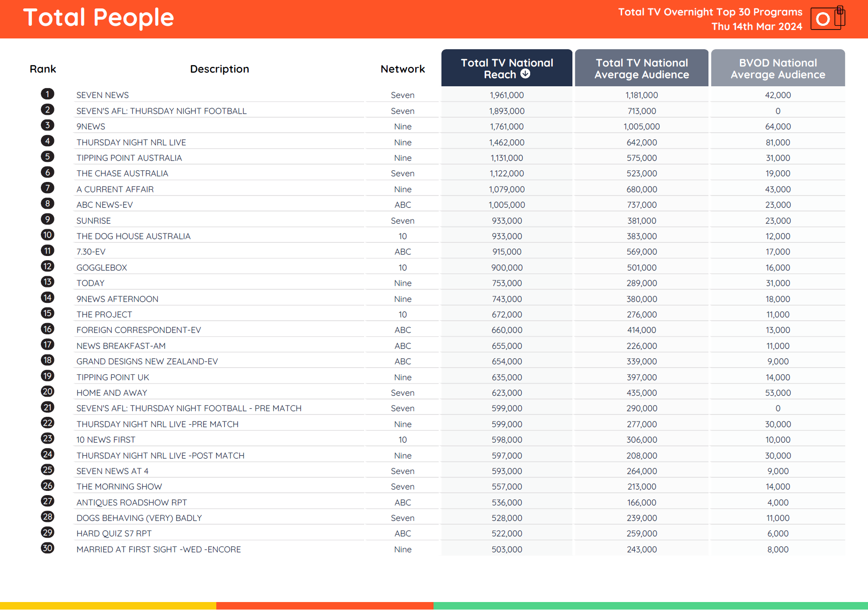
Task: Click the rank 30 badge beside MARRIED AT FIRST SIGHT
Action: point(47,548)
